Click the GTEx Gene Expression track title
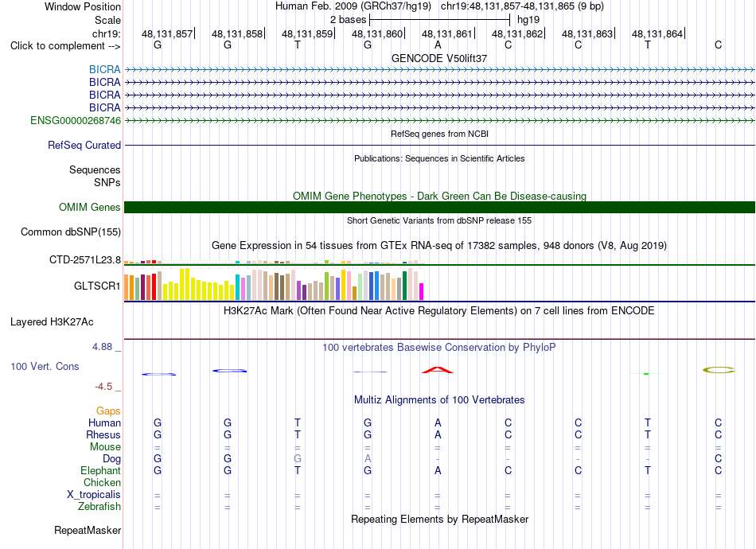 [x=439, y=245]
